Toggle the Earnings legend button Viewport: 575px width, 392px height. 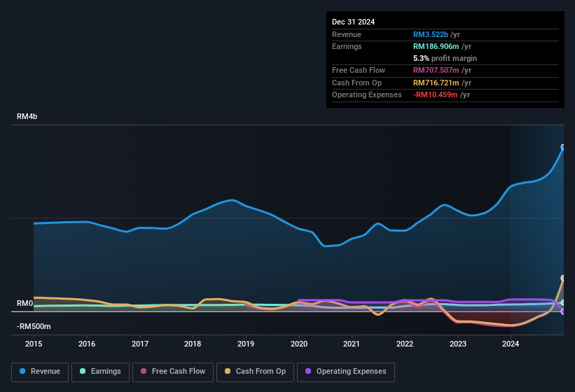point(100,372)
